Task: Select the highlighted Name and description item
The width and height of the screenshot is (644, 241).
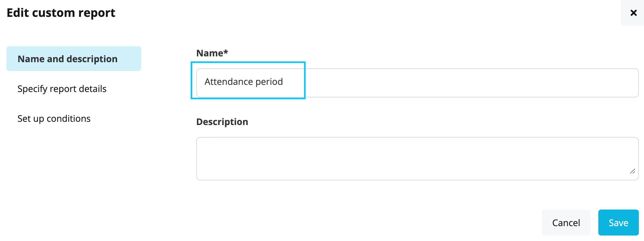Action: coord(74,59)
